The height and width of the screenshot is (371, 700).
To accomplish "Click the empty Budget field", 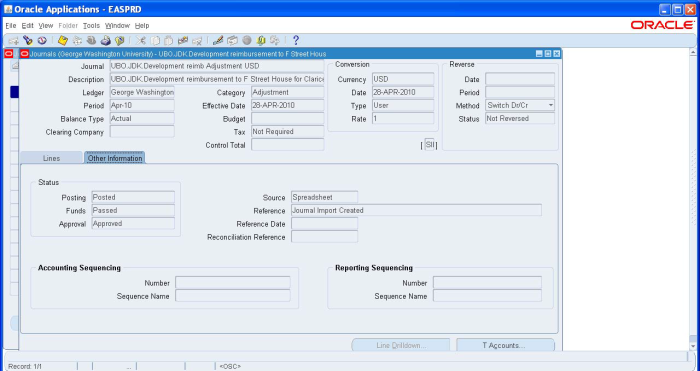I will 288,119.
